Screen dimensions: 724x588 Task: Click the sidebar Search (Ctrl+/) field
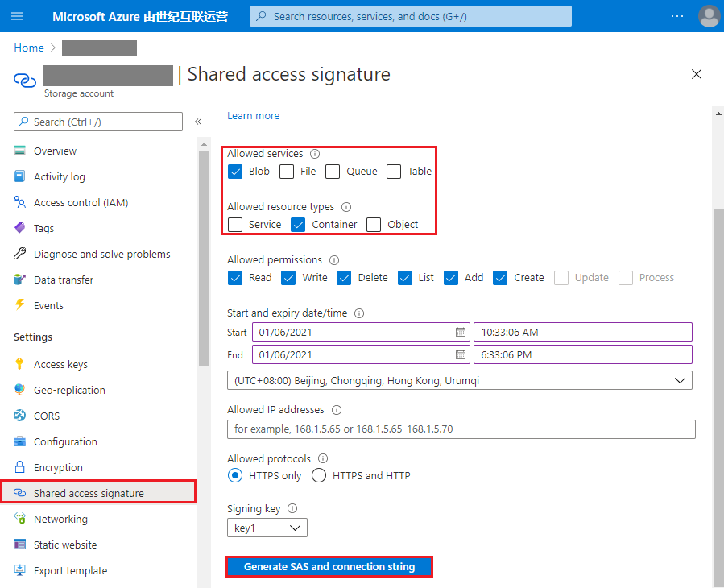(98, 122)
